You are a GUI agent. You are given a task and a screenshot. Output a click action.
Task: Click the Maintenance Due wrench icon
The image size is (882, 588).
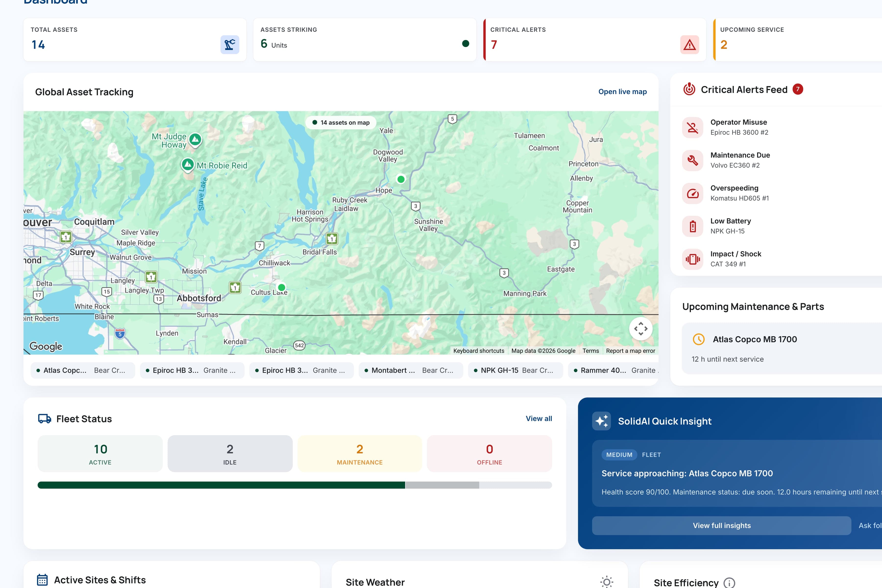click(693, 160)
